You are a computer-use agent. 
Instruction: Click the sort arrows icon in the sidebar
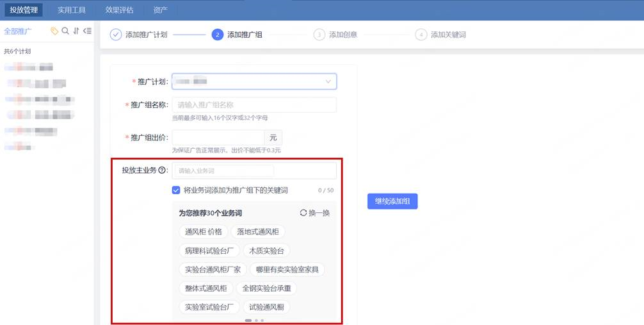[x=76, y=31]
